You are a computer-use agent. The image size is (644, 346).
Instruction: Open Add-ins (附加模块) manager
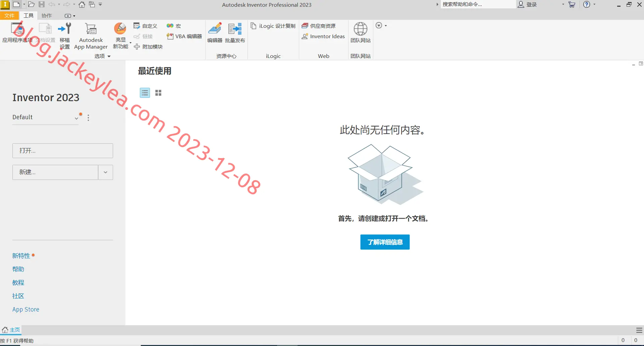click(x=148, y=47)
